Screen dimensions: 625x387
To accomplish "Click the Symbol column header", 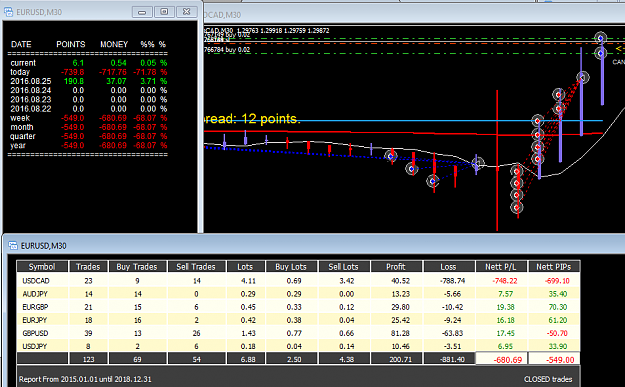I will (x=42, y=267).
